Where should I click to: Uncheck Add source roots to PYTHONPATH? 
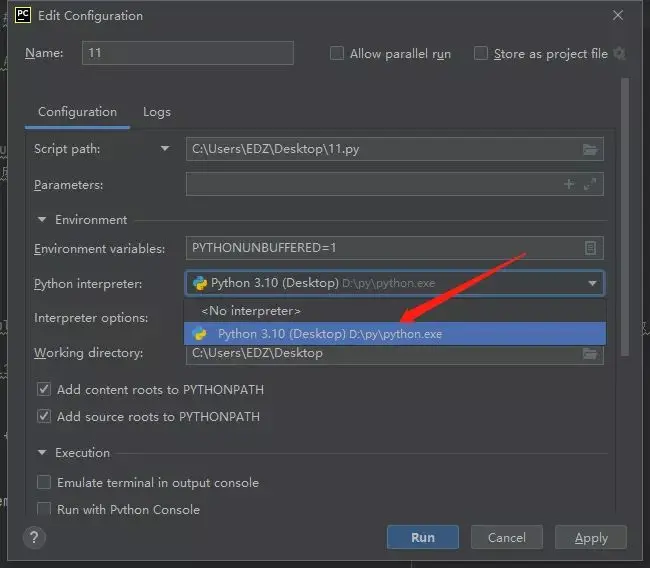(x=44, y=416)
